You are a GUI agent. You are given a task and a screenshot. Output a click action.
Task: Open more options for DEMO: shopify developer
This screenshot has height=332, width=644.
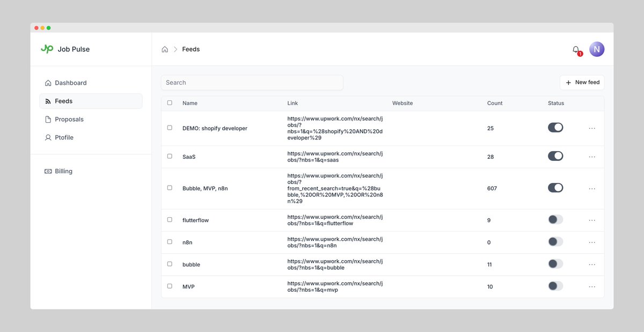pos(592,129)
